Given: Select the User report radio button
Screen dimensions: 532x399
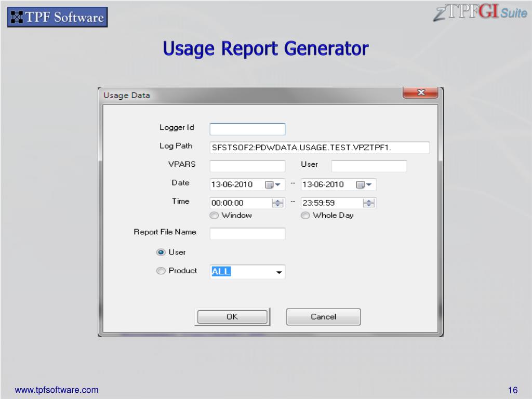Looking at the screenshot, I should pyautogui.click(x=161, y=252).
